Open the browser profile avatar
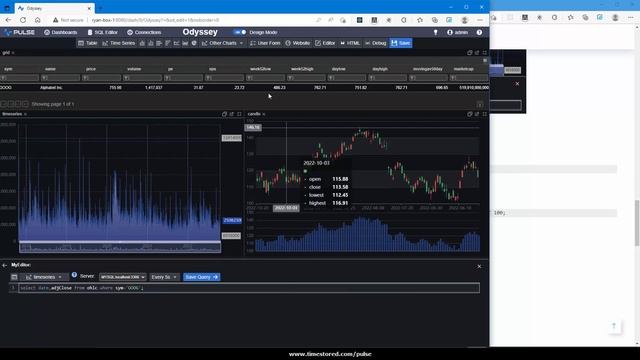This screenshot has height=360, width=640. coord(464,20)
